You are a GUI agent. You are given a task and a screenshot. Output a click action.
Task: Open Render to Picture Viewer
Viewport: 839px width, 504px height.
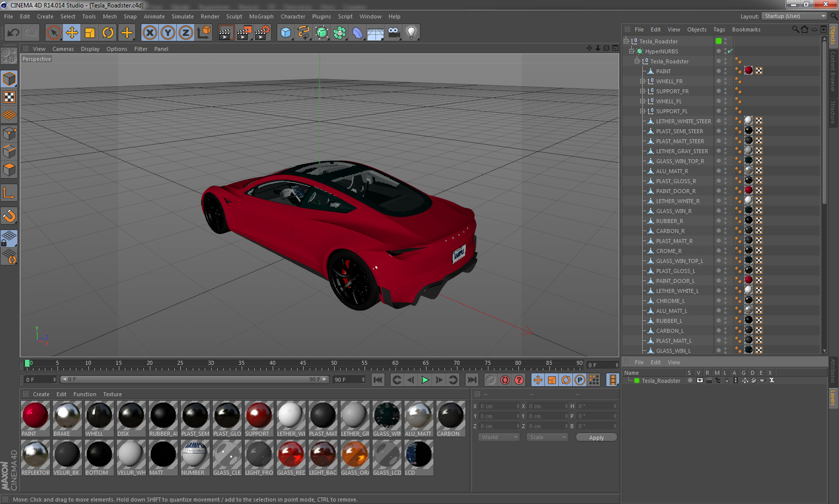point(244,33)
